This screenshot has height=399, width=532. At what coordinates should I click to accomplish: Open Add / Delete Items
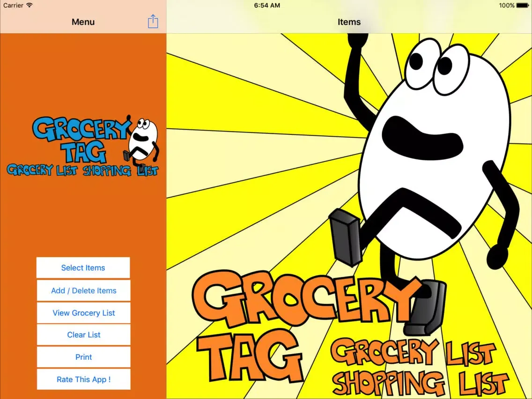(83, 290)
